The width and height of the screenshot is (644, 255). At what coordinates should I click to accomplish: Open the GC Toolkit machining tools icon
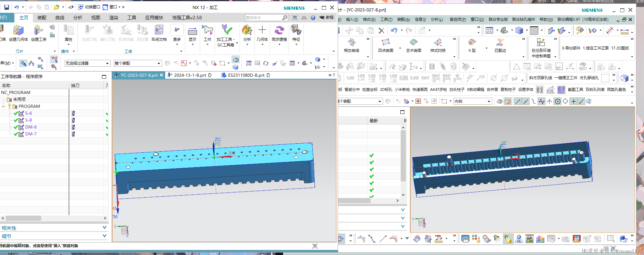click(x=226, y=30)
